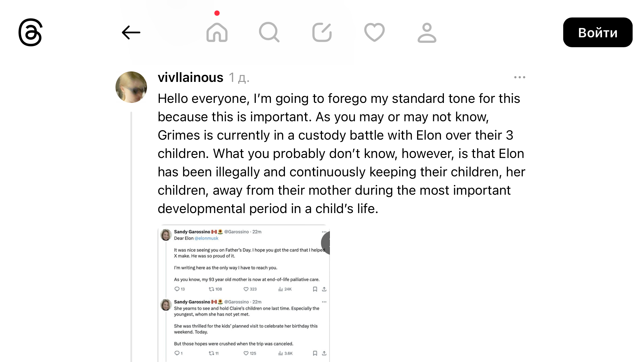Open the Search magnifier icon

point(269,32)
